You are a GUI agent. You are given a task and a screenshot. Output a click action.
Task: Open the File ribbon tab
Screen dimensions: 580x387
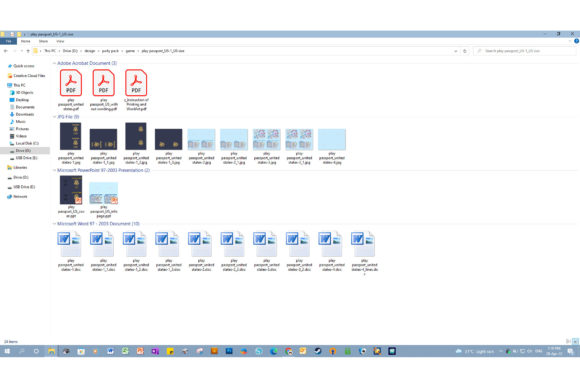(x=9, y=41)
